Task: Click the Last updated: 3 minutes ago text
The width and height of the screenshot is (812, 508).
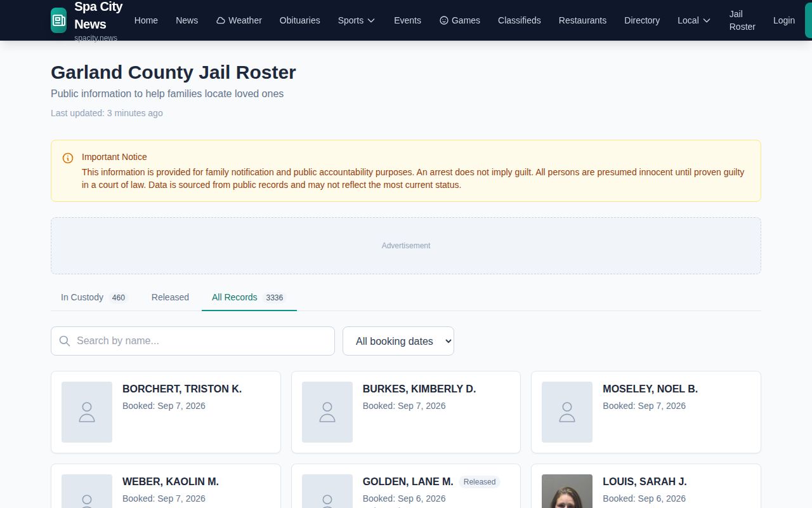Action: coord(107,113)
